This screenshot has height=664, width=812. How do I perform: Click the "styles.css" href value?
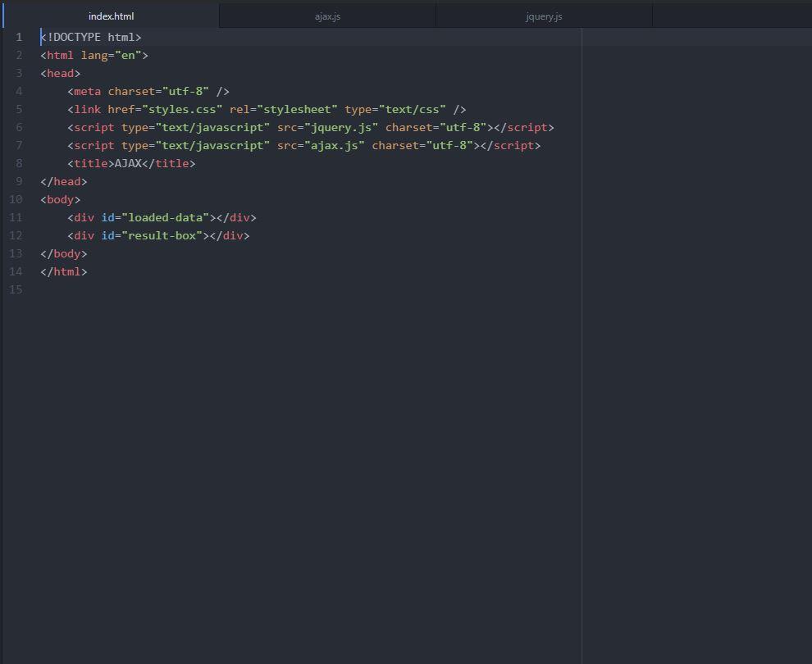182,109
